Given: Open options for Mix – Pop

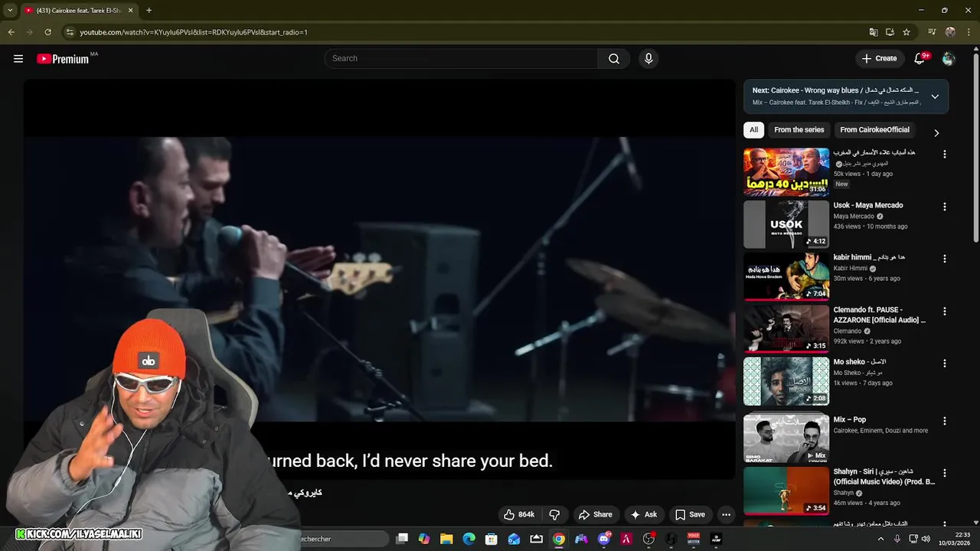Looking at the screenshot, I should click(944, 421).
